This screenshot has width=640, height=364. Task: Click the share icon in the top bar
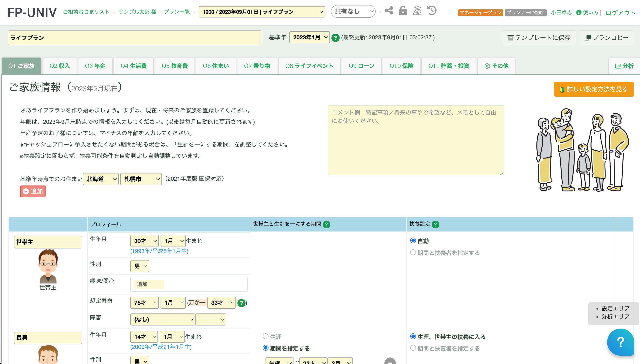coord(389,11)
